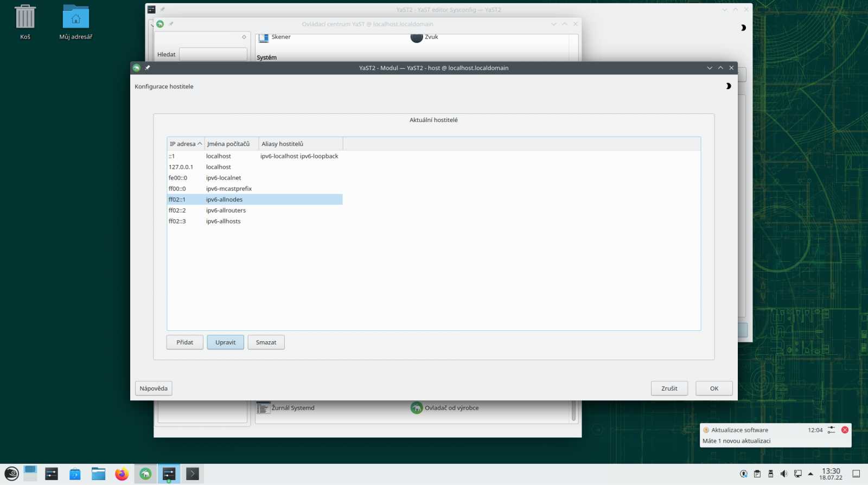This screenshot has height=485, width=868.
Task: Open the software updates tray icon
Action: coord(744,474)
